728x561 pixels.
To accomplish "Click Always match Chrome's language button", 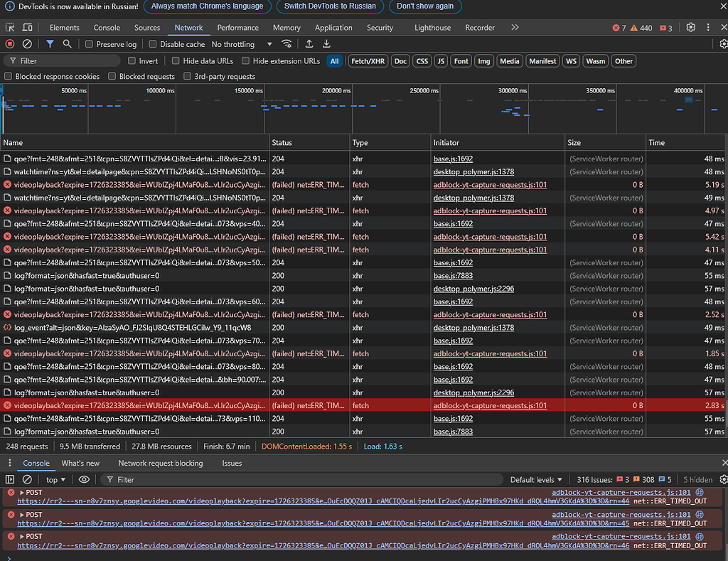I will point(207,6).
